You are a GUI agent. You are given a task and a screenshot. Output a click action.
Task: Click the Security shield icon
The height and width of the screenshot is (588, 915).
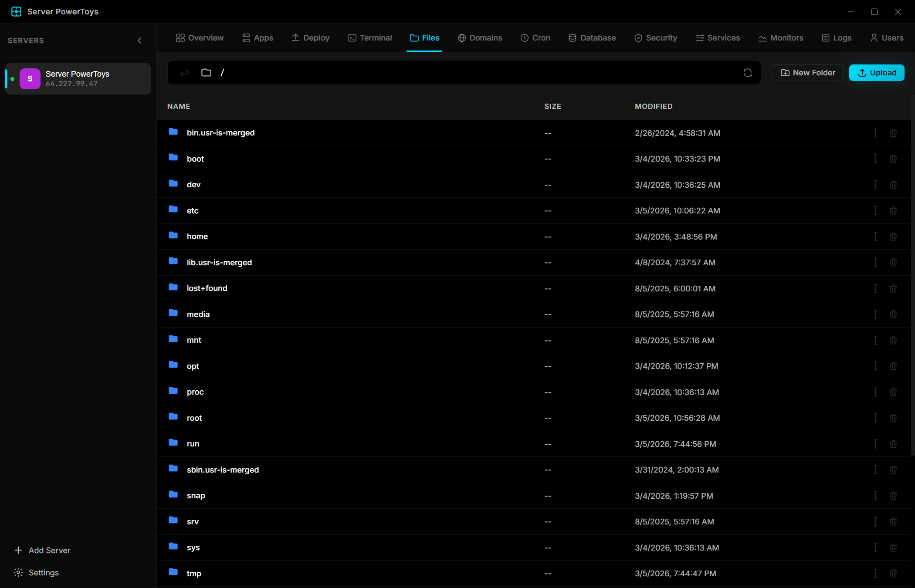click(637, 38)
